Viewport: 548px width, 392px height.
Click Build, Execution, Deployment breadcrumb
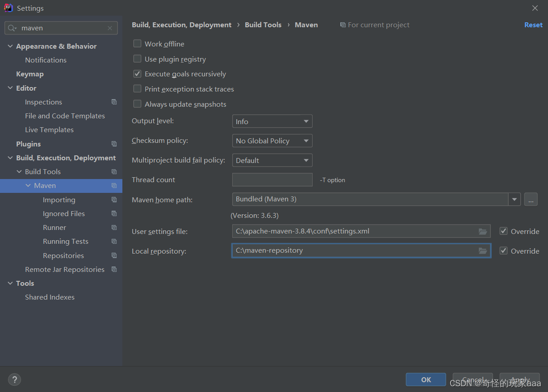click(x=182, y=25)
